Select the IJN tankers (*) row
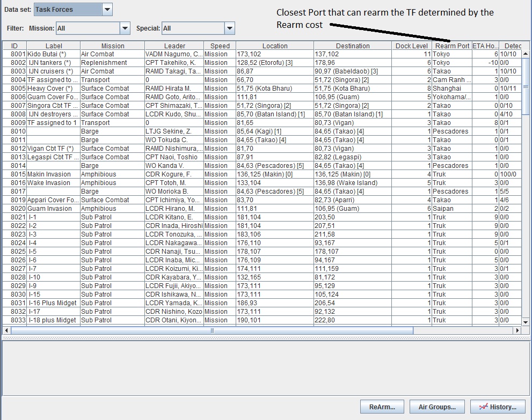Viewport: 532px width, 420px height. pos(263,63)
